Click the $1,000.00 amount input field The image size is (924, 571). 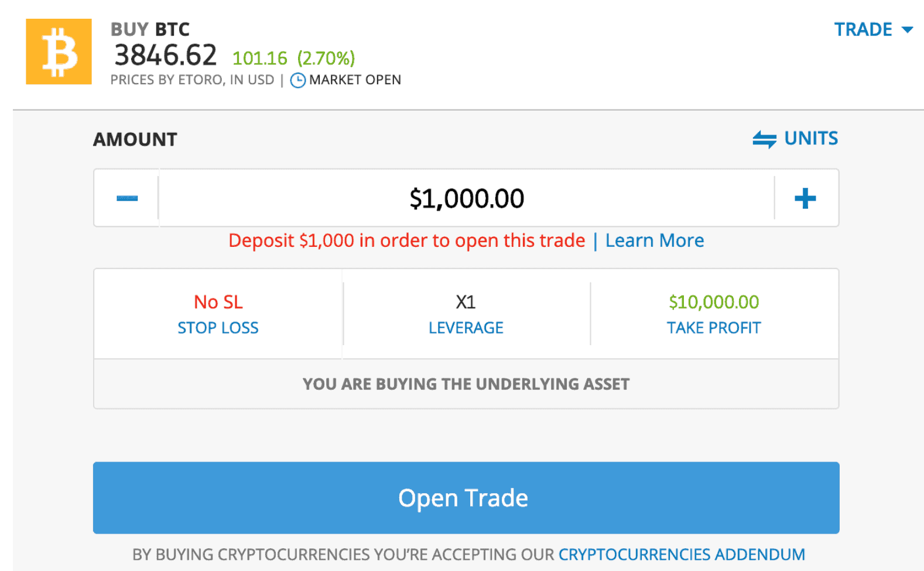click(467, 198)
